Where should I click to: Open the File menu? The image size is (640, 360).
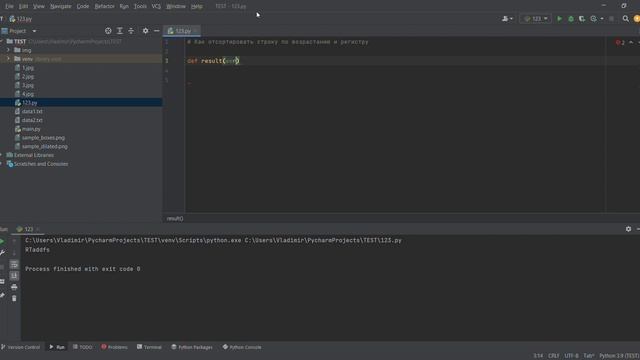pos(9,7)
